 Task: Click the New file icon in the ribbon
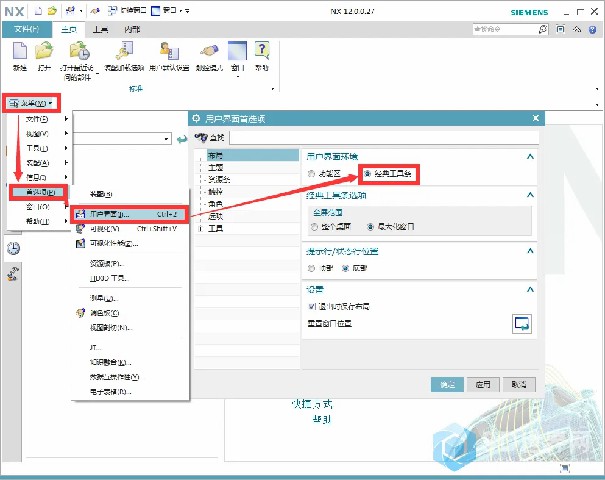point(20,52)
